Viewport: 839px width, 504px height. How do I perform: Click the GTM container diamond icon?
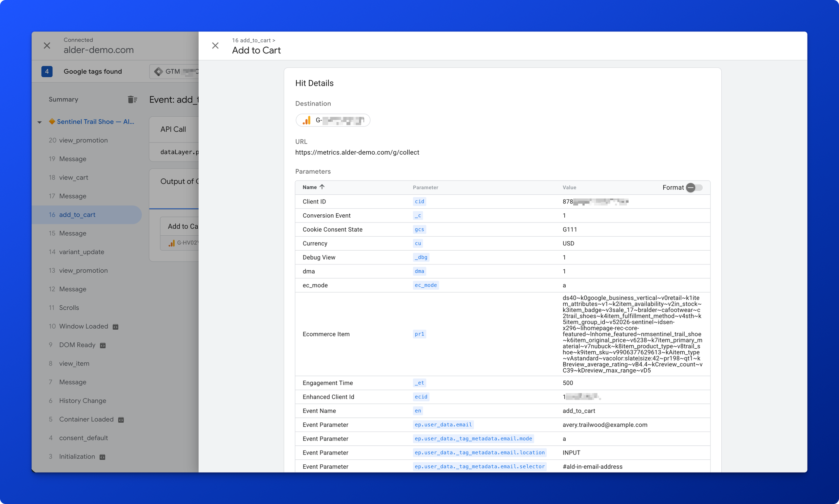click(158, 71)
